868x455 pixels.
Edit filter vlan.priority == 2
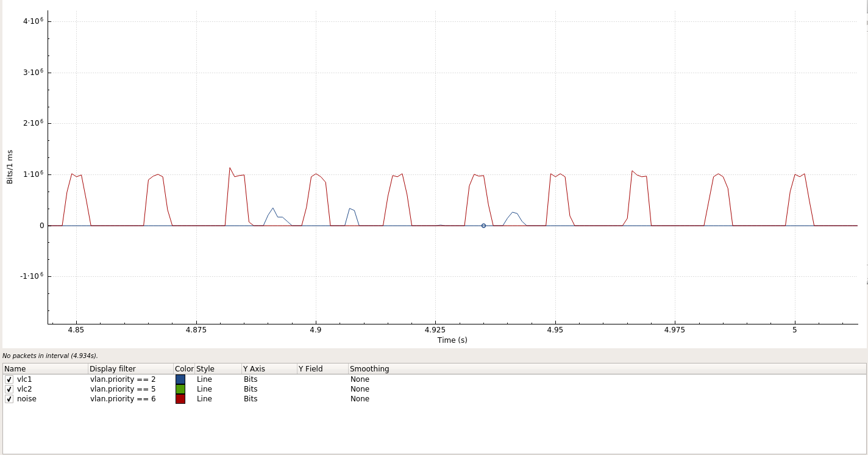tap(123, 379)
